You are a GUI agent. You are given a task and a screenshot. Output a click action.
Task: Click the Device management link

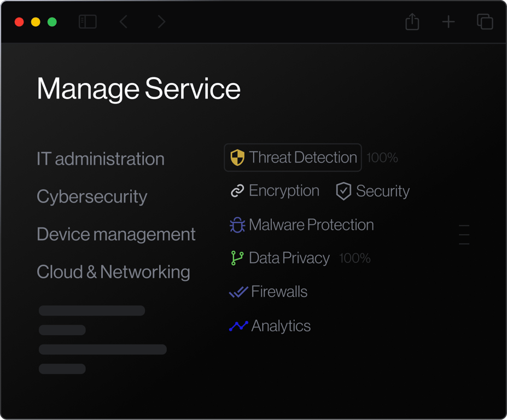(115, 234)
